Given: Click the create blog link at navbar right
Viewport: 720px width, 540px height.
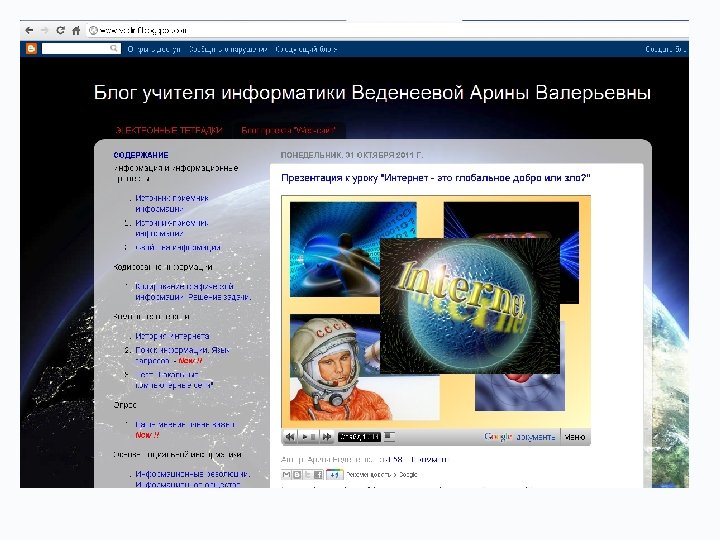Looking at the screenshot, I should (x=666, y=49).
